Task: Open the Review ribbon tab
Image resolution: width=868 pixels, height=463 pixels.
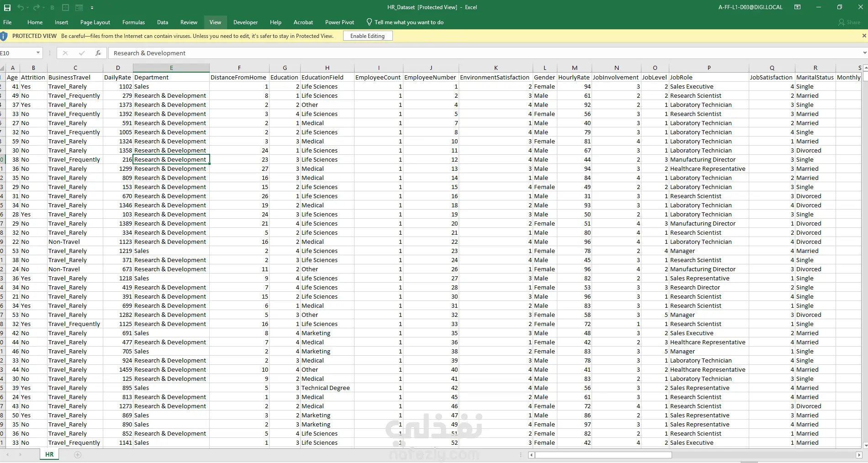Action: coord(189,22)
